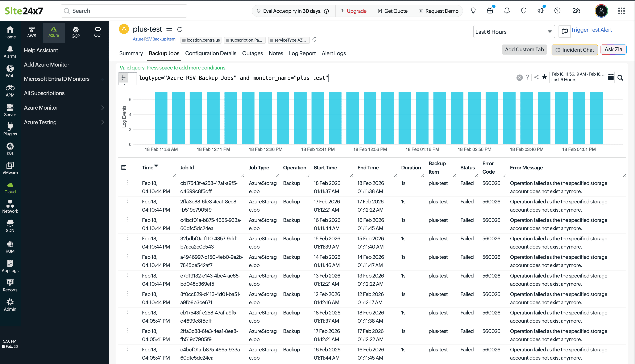The height and width of the screenshot is (364, 635).
Task: Switch to the AWS cloud tab
Action: coord(32,33)
